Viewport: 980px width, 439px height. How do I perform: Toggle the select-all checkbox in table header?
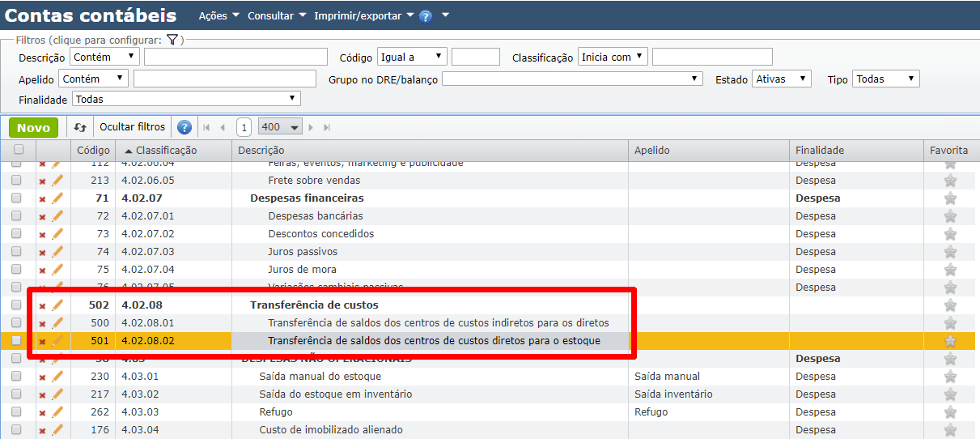click(x=19, y=150)
